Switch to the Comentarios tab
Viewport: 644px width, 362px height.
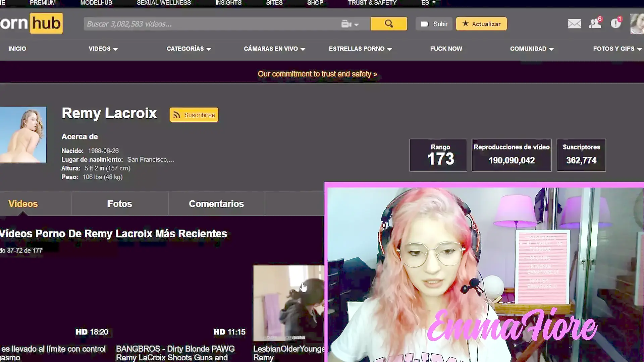click(x=216, y=204)
